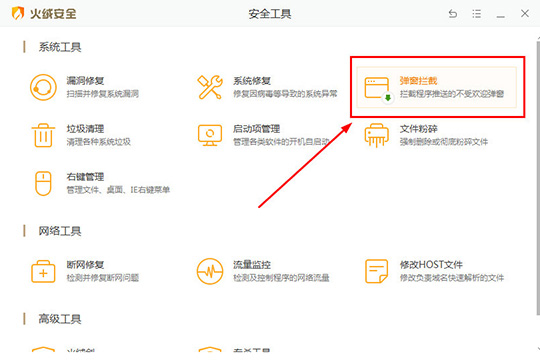Click the 弹窗拦截 title text

418,81
